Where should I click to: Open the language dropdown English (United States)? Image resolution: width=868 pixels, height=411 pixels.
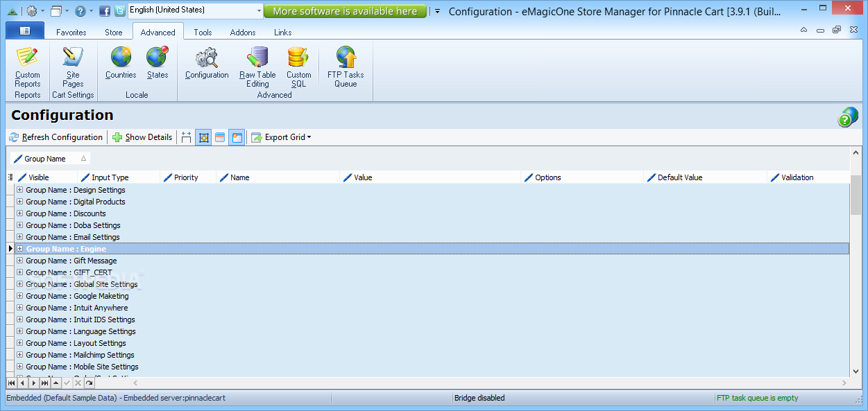coord(196,10)
